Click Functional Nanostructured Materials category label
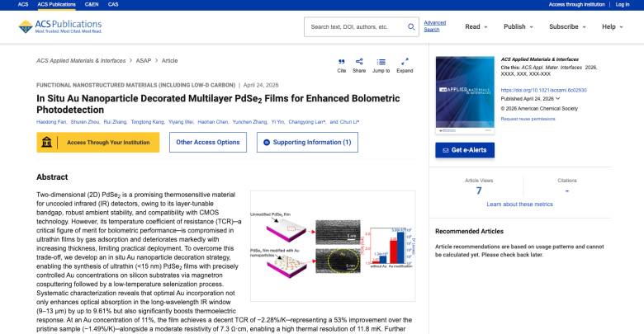This screenshot has width=644, height=334. pyautogui.click(x=135, y=85)
